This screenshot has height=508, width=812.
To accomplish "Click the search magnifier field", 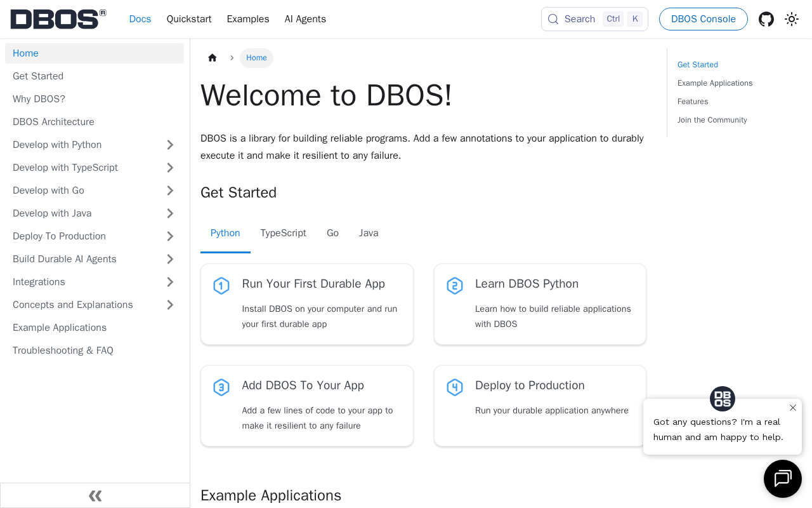I will tap(594, 19).
